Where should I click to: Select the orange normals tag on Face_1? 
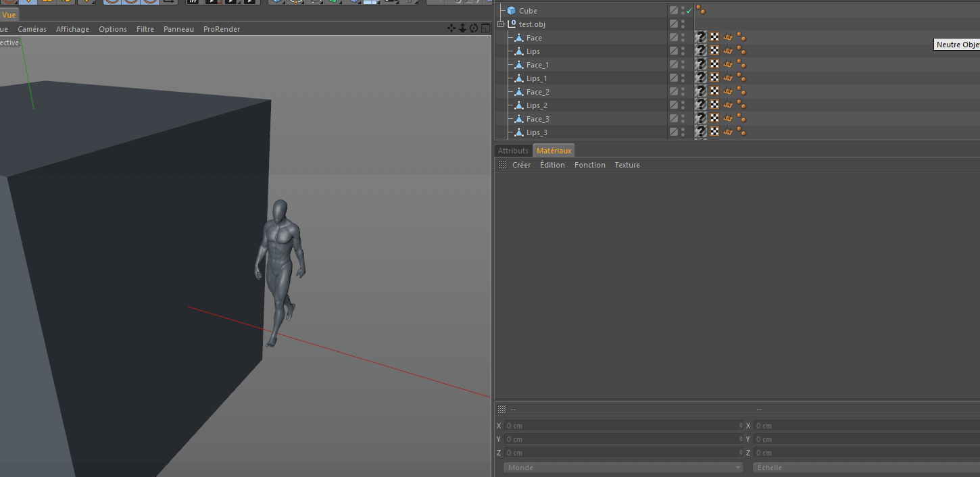tap(728, 64)
